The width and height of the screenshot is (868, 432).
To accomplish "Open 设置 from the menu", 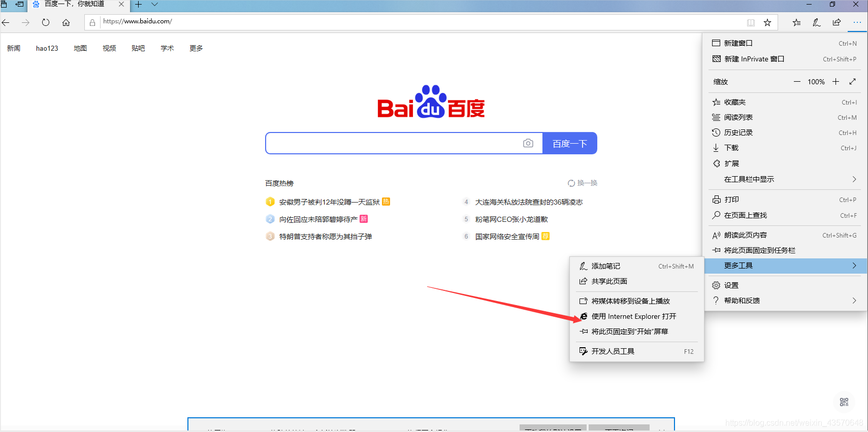I will coord(785,285).
